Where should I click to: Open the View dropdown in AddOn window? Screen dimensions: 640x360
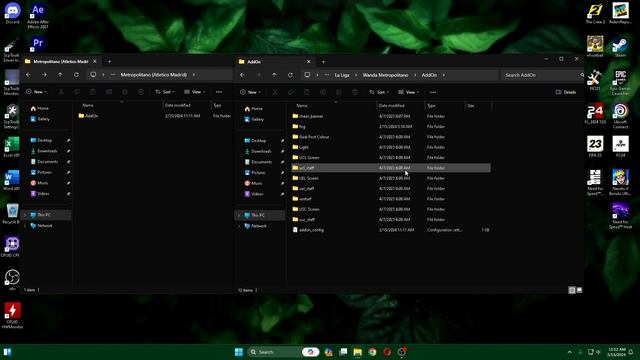pos(409,92)
